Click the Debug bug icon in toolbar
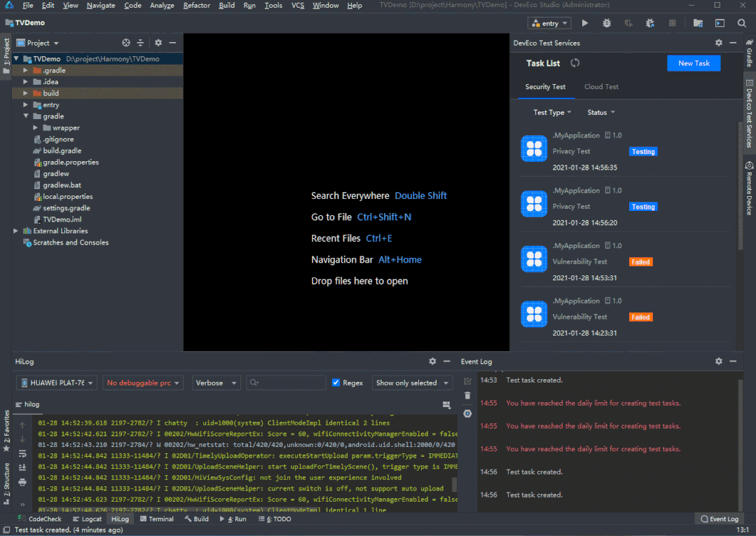 click(607, 23)
